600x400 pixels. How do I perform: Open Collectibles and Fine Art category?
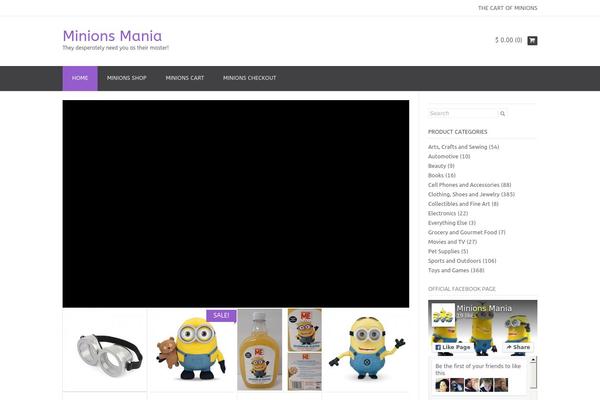click(463, 204)
